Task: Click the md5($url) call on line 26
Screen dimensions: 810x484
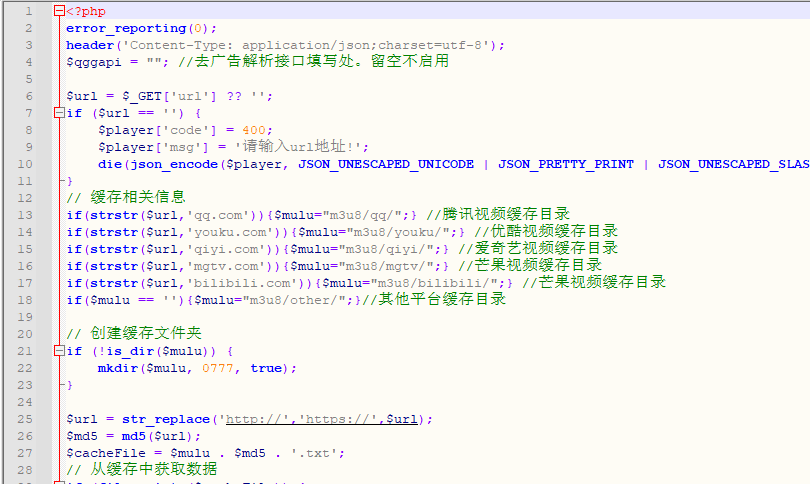Action: (158, 436)
